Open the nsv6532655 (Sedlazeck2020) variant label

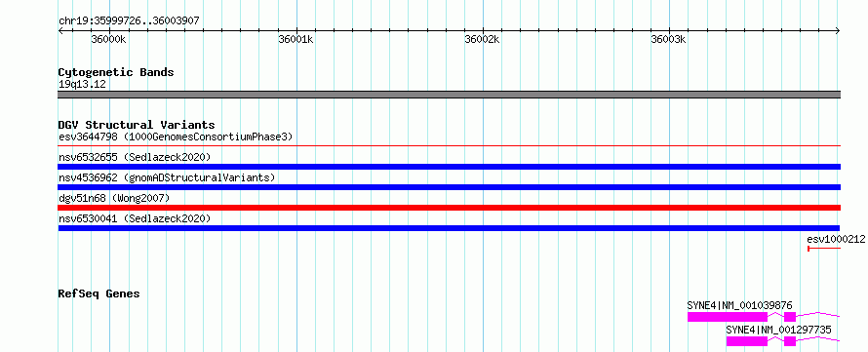coord(135,157)
